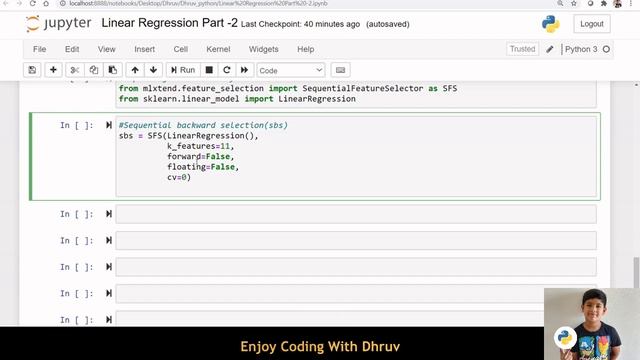Run the second empty cell via its run icon

109,240
